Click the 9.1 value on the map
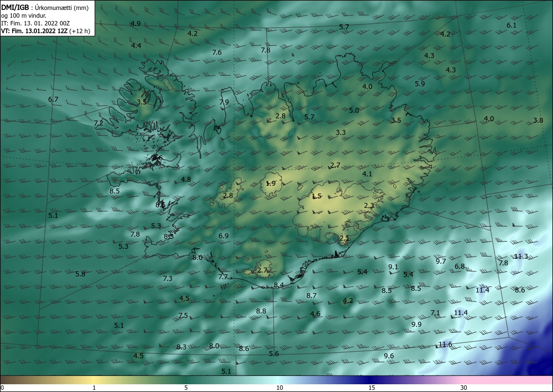The image size is (553, 392). point(393,267)
